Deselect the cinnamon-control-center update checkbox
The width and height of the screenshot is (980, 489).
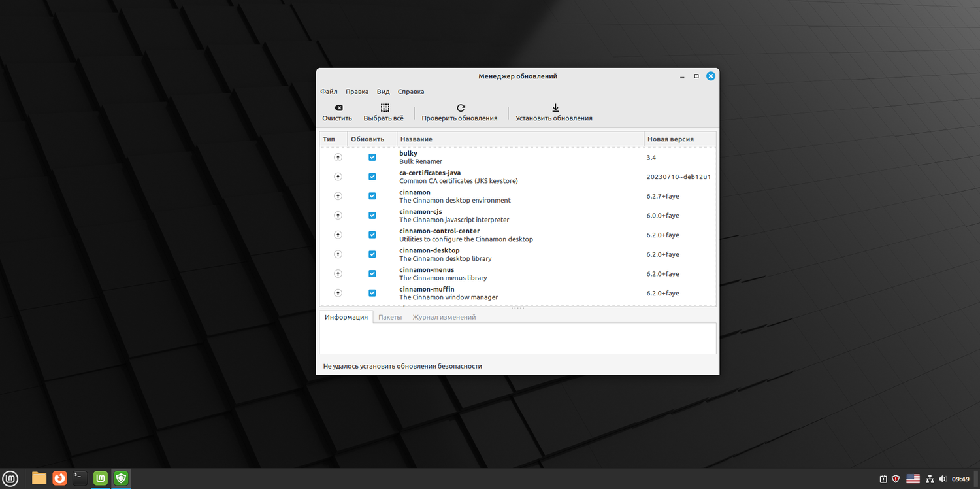point(372,235)
